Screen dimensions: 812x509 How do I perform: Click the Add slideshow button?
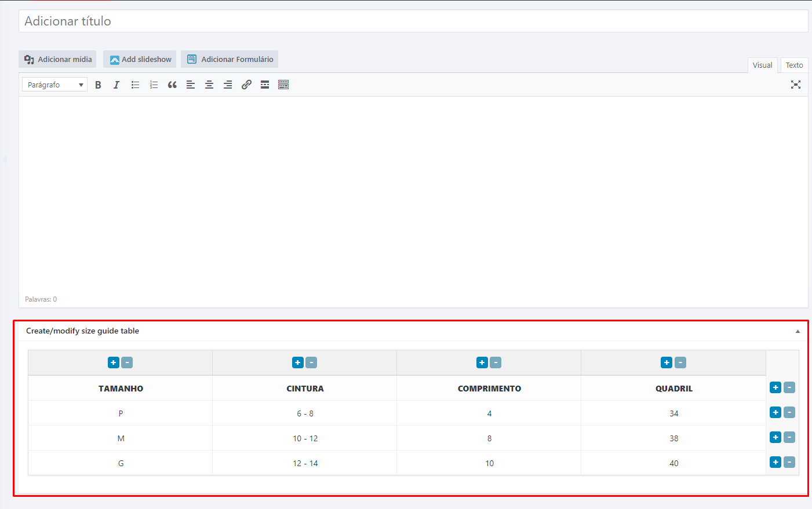[x=140, y=59]
